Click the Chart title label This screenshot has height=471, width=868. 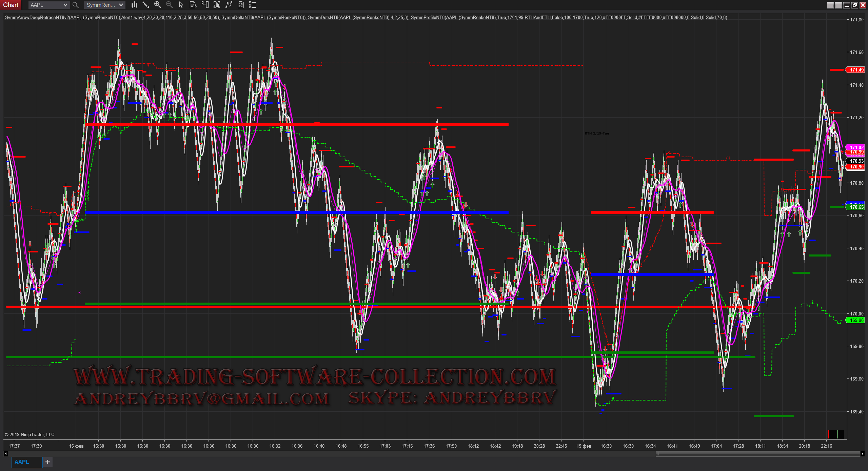[x=11, y=5]
